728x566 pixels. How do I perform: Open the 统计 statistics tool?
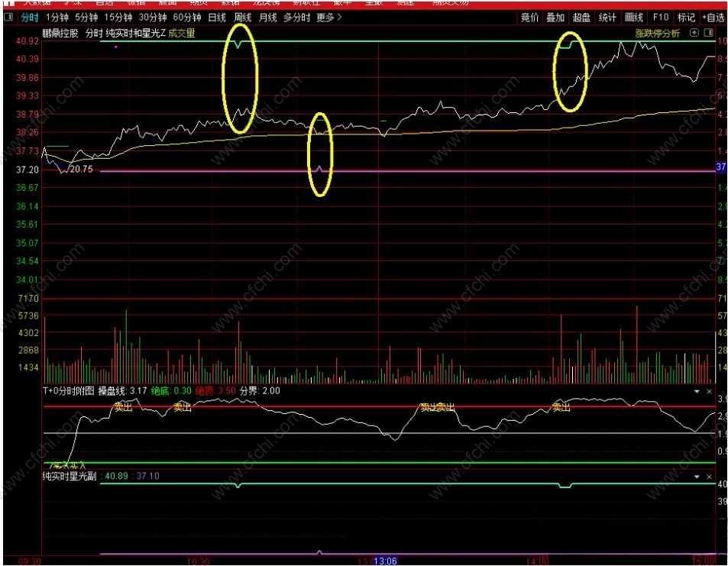pyautogui.click(x=607, y=18)
